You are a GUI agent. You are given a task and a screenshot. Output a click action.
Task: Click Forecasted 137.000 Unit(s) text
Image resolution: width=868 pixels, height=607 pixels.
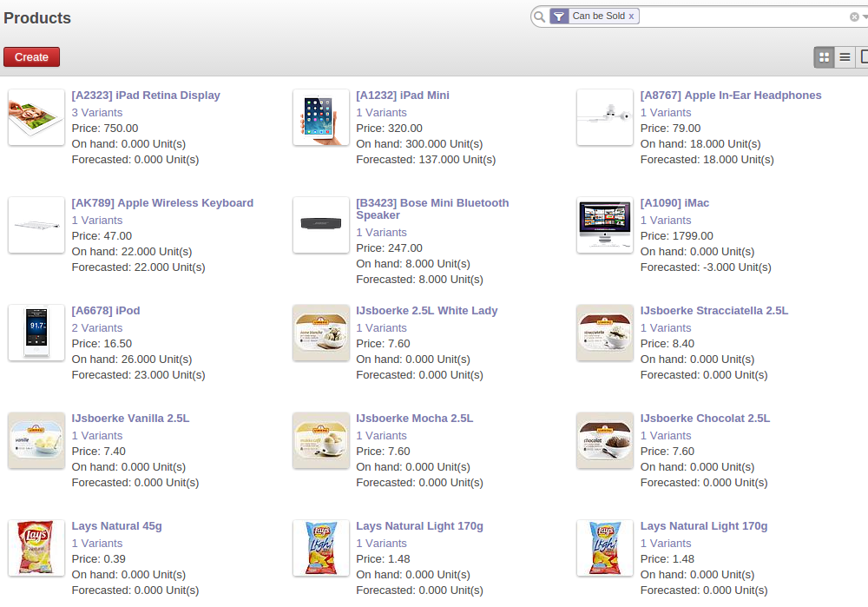425,160
